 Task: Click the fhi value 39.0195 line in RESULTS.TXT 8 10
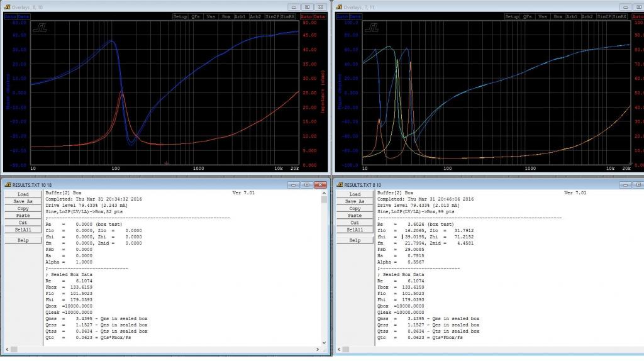click(x=426, y=237)
